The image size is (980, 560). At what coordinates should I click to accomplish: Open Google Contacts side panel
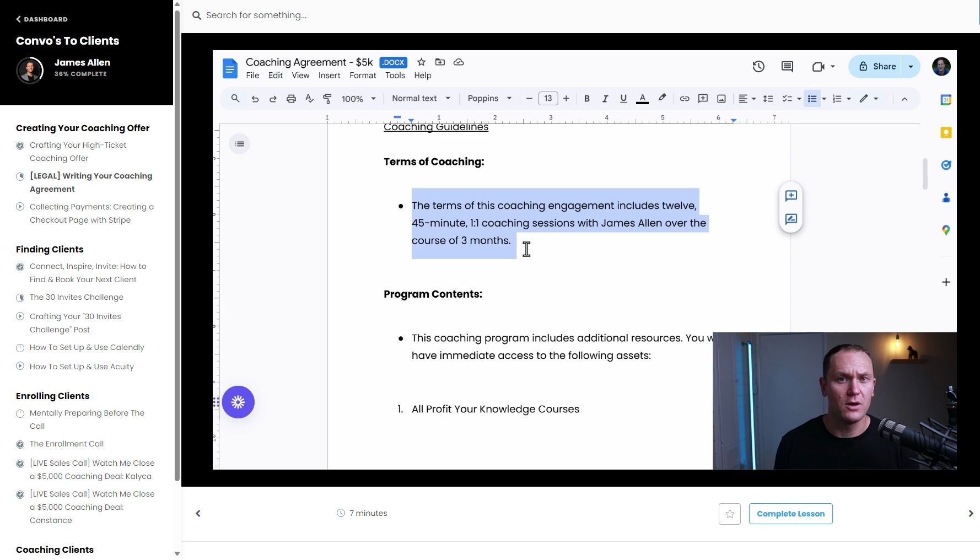pos(946,197)
